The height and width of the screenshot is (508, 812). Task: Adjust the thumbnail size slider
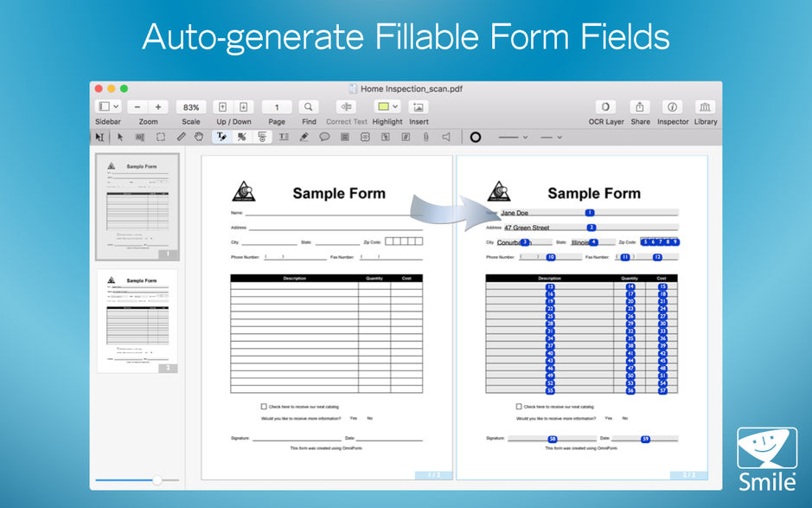156,479
